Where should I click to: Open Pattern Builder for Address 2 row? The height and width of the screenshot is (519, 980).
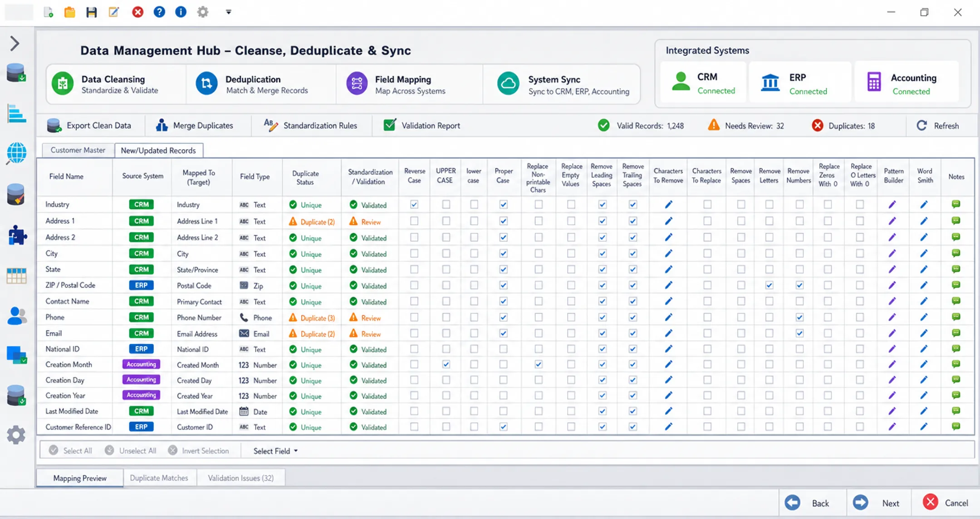[x=892, y=237]
